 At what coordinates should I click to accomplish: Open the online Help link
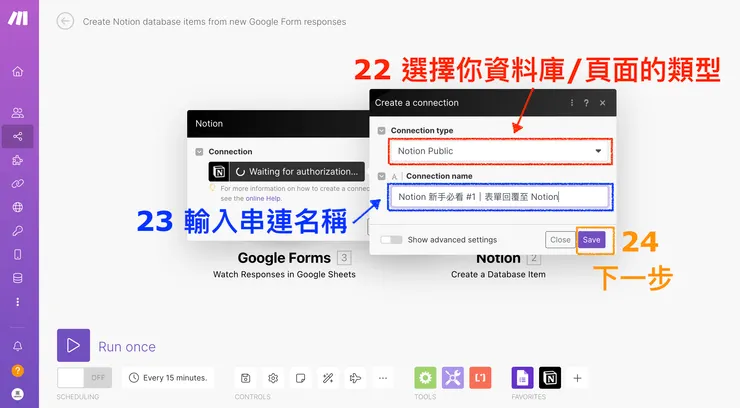coord(263,199)
